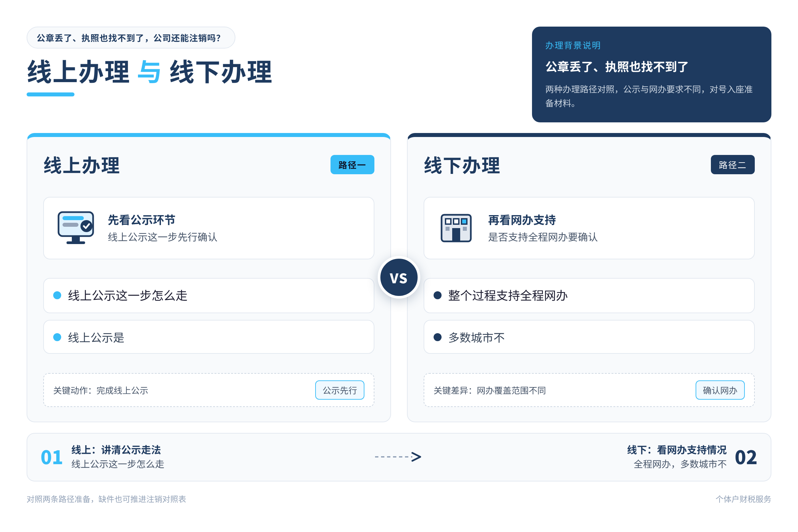
Task: Select the 先看公示环节 card
Action: (209, 228)
